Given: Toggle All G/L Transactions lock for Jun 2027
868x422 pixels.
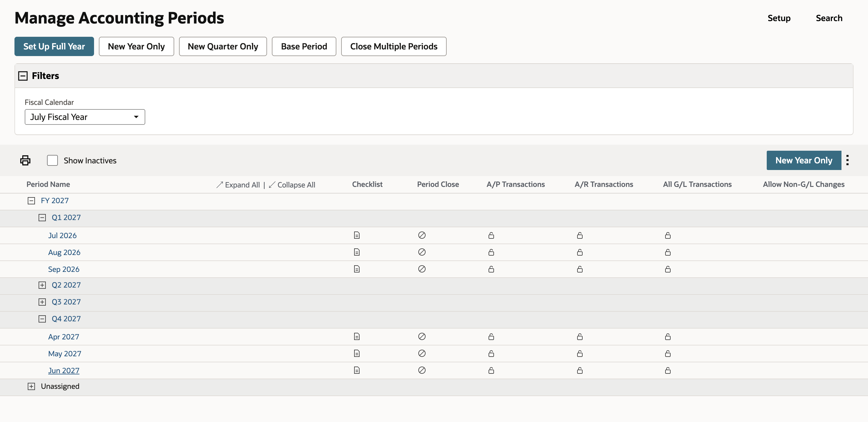Looking at the screenshot, I should point(668,370).
